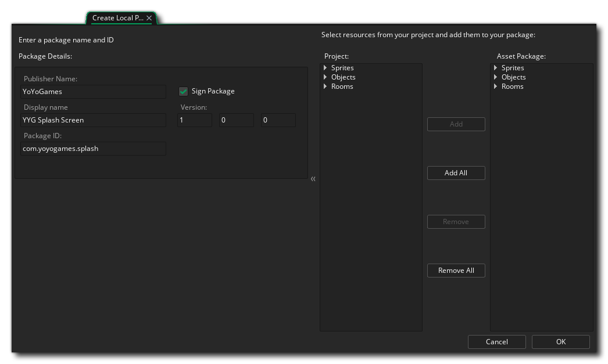This screenshot has height=364, width=608.
Task: Expand Objects in the Asset Package tree
Action: click(x=495, y=77)
